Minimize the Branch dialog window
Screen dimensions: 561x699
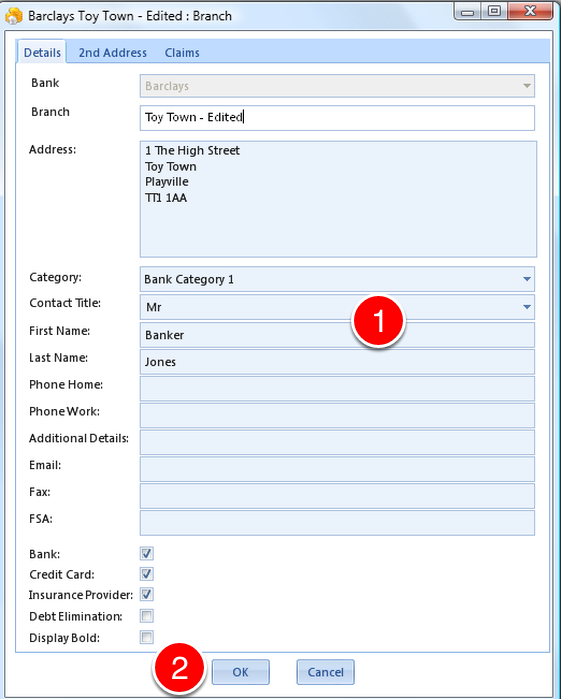click(x=468, y=11)
